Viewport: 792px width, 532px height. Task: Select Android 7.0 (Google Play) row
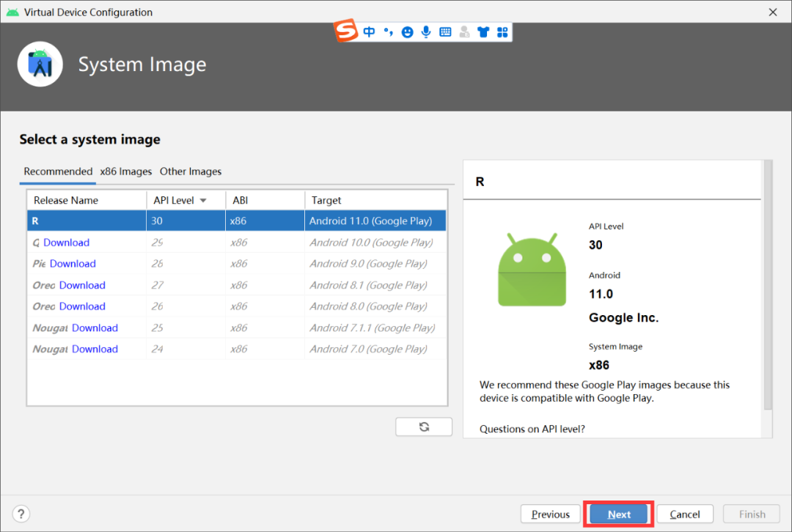tap(237, 350)
